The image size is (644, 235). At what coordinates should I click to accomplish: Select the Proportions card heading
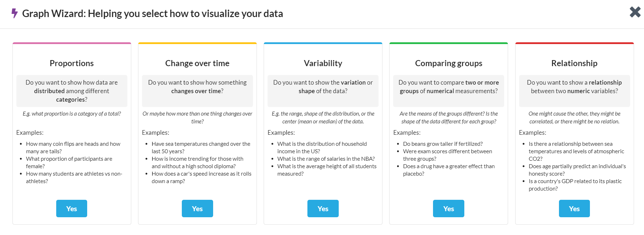[72, 63]
